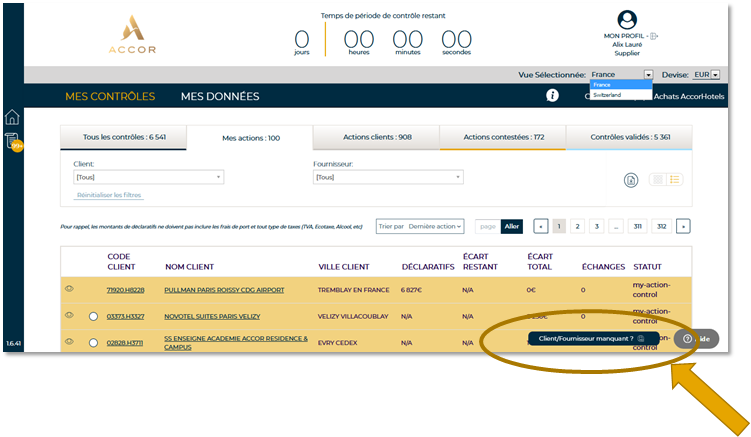This screenshot has width=751, height=437.
Task: Open the Client filter dropdown
Action: (148, 177)
